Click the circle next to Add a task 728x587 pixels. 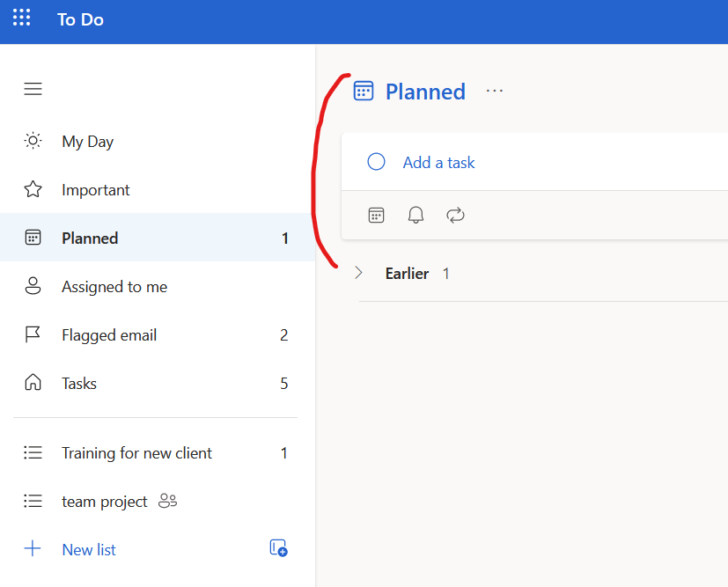coord(376,162)
